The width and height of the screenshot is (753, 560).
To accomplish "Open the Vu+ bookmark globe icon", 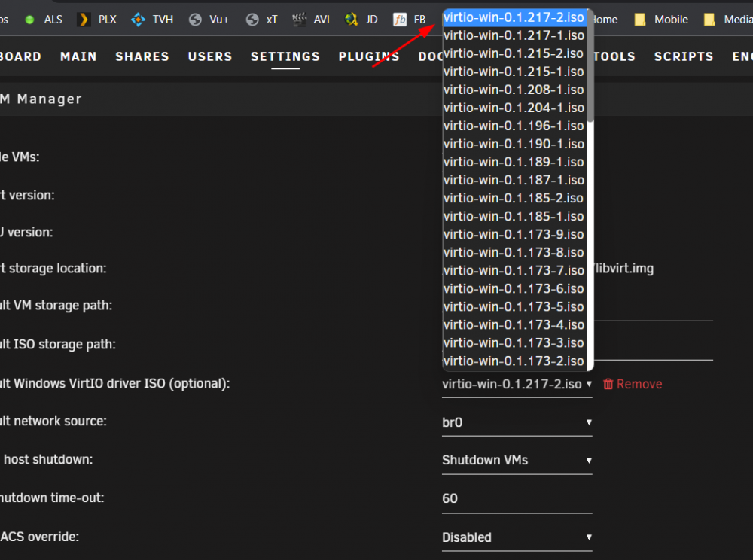I will (195, 20).
